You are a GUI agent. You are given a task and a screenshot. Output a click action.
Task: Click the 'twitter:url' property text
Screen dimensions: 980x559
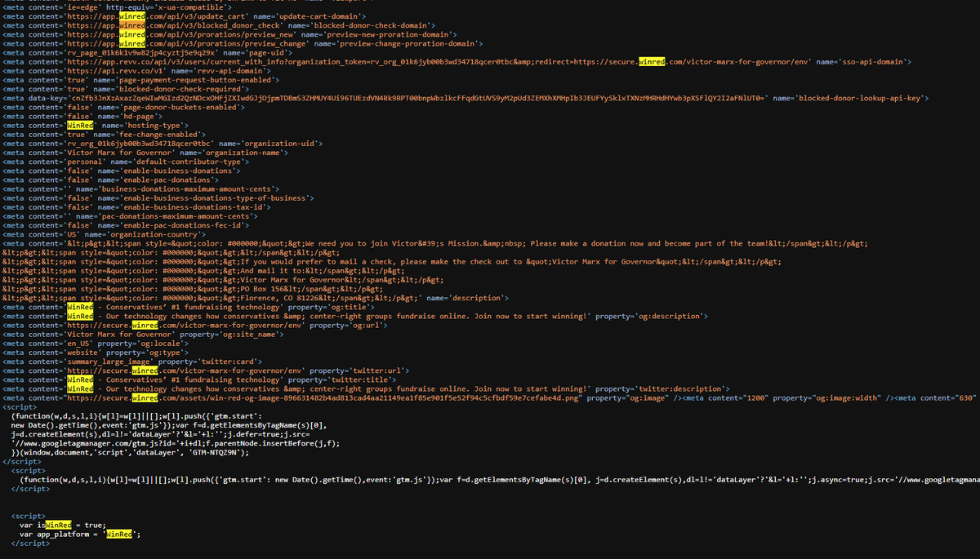(376, 370)
